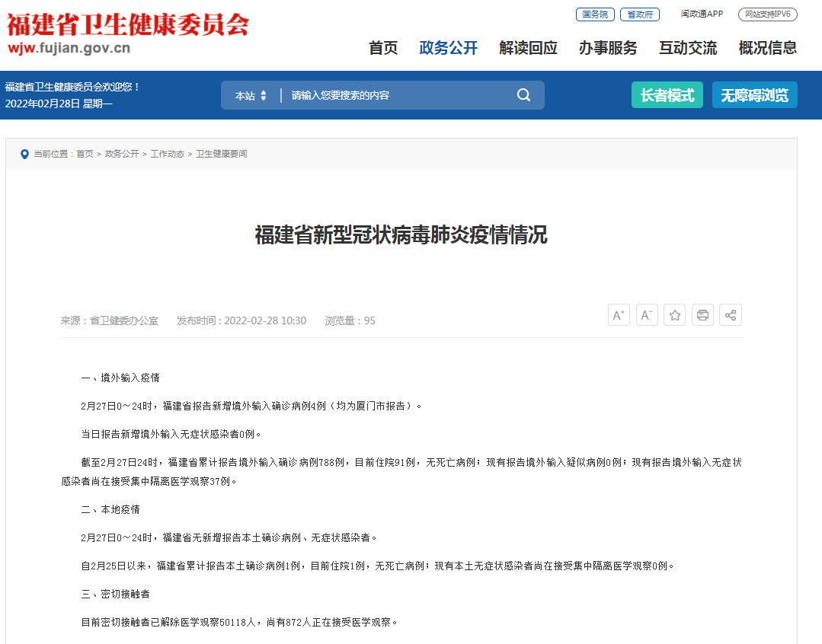
Task: Click the heading 一、境外输入疫情
Action: click(120, 378)
